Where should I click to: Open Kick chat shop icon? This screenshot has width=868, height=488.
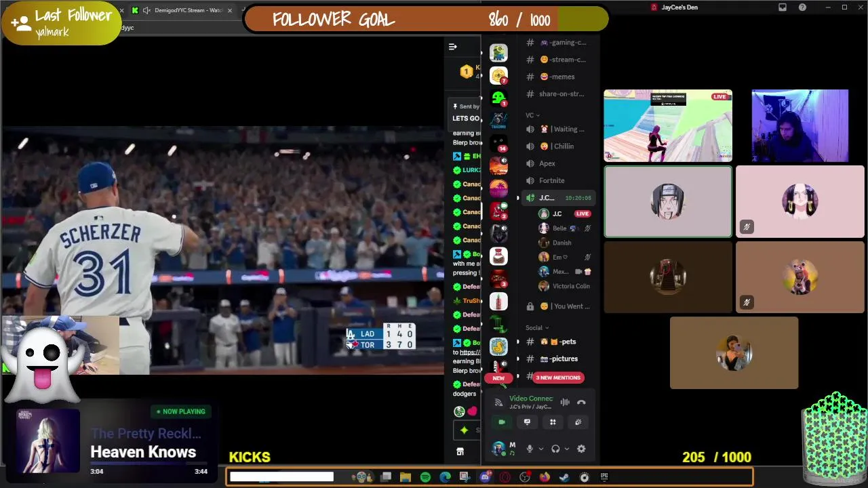point(460,451)
